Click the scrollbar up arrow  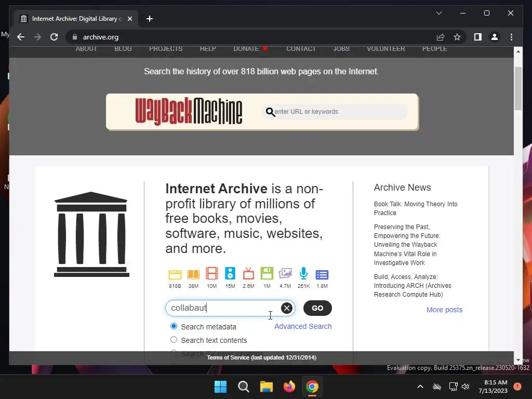pos(518,51)
